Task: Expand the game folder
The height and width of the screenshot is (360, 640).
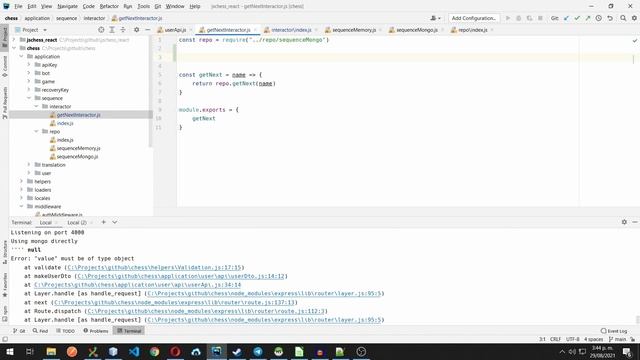Action: [x=29, y=81]
